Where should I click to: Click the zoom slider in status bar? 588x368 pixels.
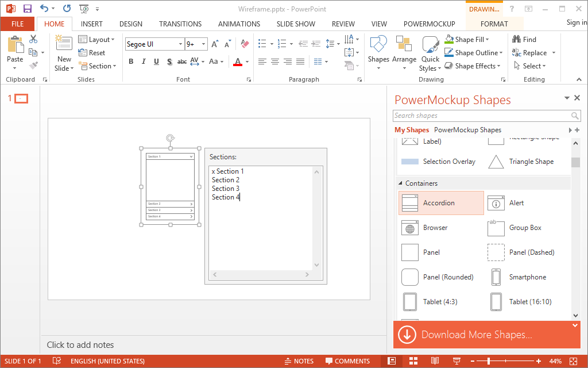[505, 361]
